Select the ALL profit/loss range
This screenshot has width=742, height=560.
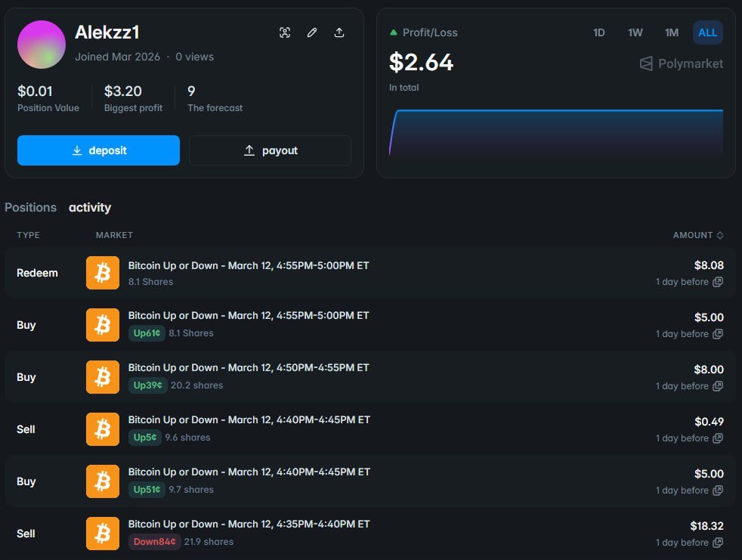[x=707, y=32]
